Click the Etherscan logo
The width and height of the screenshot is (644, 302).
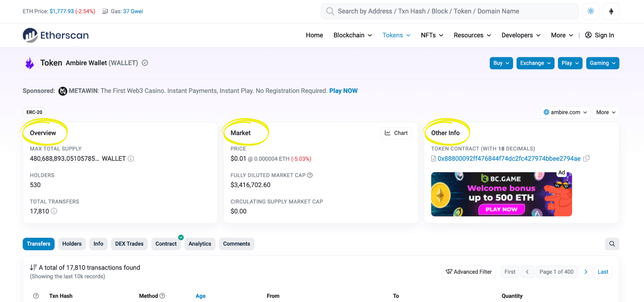(56, 35)
